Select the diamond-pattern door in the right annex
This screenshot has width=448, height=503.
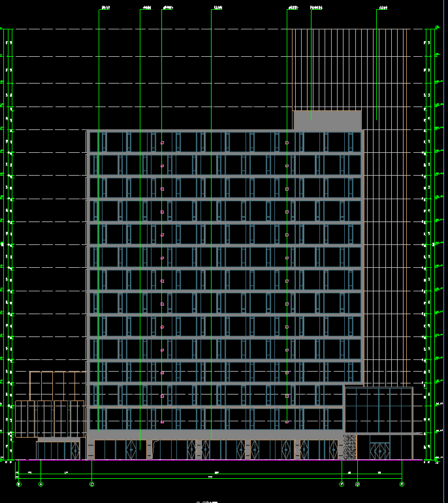click(x=379, y=451)
